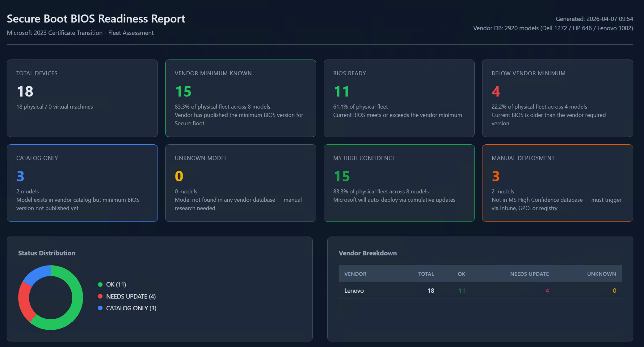Sort table by the VENDOR column header
This screenshot has height=347, width=644.
click(355, 274)
